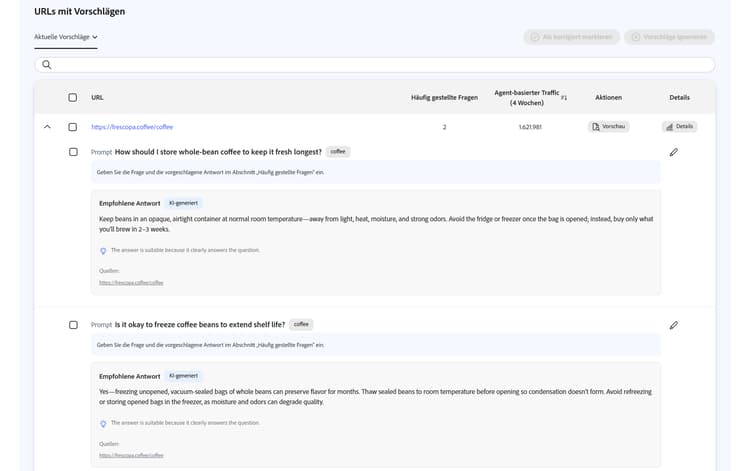Select the checkbox for the whole-bean storage prompt

click(73, 152)
